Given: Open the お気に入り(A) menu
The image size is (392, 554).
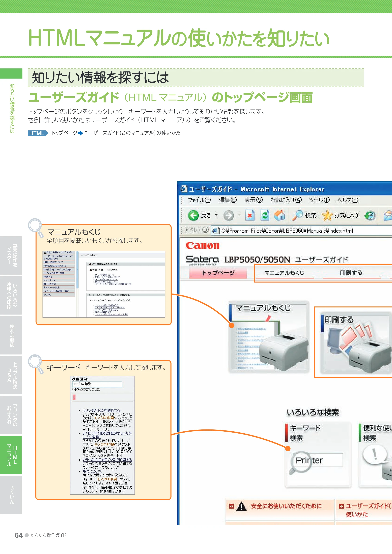Looking at the screenshot, I should (x=286, y=200).
